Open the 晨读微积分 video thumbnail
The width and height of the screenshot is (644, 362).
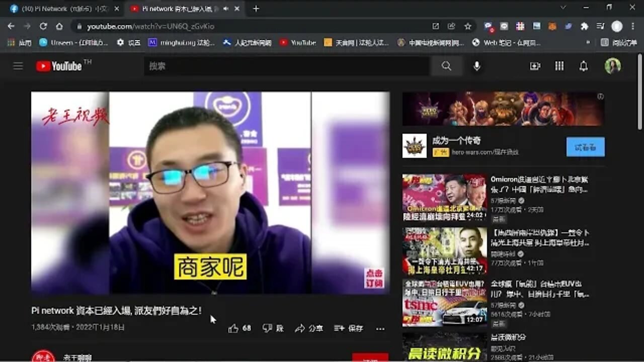coord(444,347)
